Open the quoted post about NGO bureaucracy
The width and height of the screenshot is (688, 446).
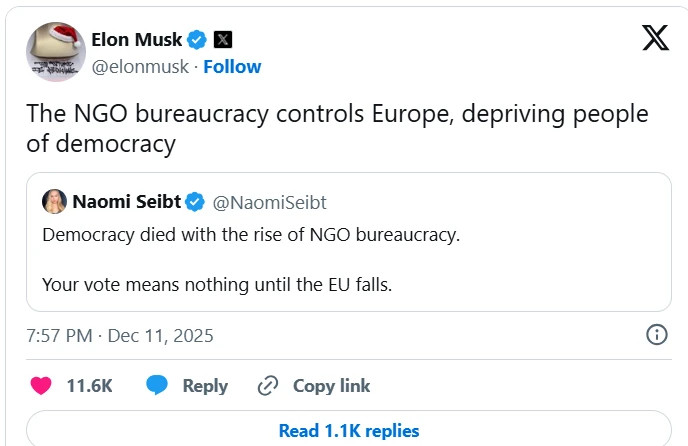click(x=348, y=260)
